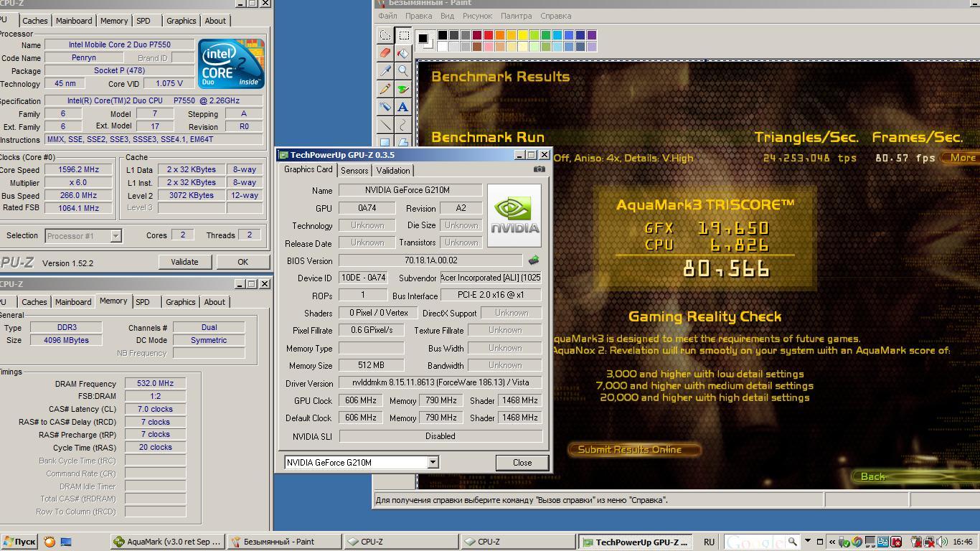Screen dimensions: 980x551
Task: Click the NVIDIA logo in GPU-Z
Action: click(514, 215)
